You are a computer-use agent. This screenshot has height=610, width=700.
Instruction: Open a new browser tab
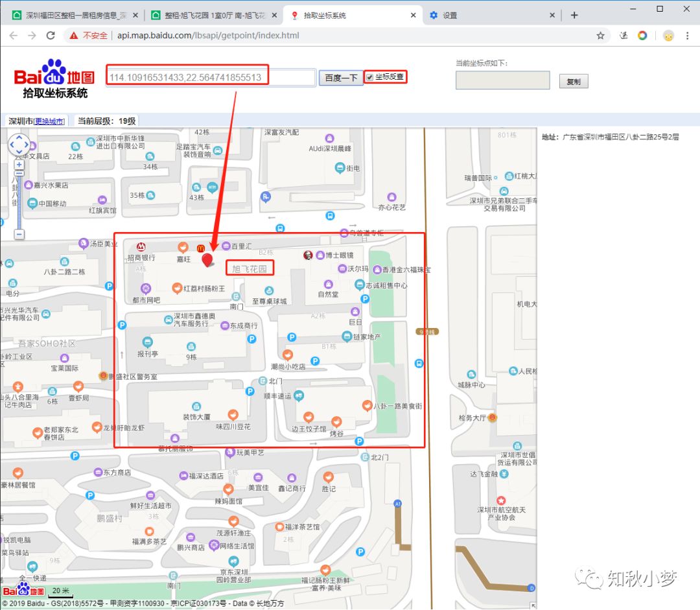(x=574, y=15)
